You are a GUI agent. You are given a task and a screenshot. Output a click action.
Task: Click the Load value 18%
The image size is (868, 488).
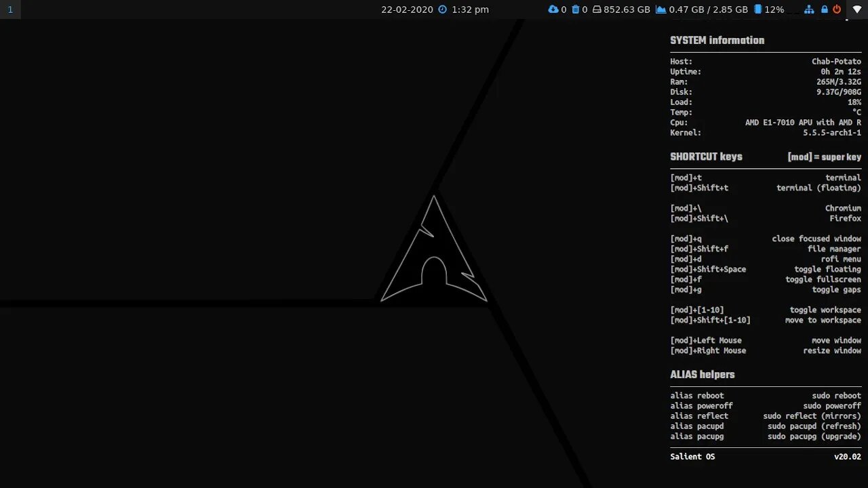[x=854, y=102]
